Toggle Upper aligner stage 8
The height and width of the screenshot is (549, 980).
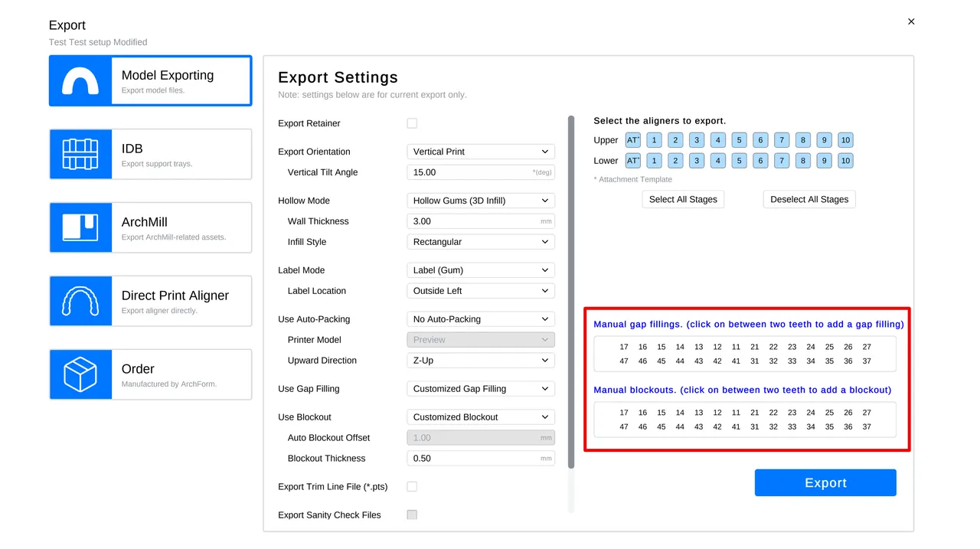coord(802,140)
